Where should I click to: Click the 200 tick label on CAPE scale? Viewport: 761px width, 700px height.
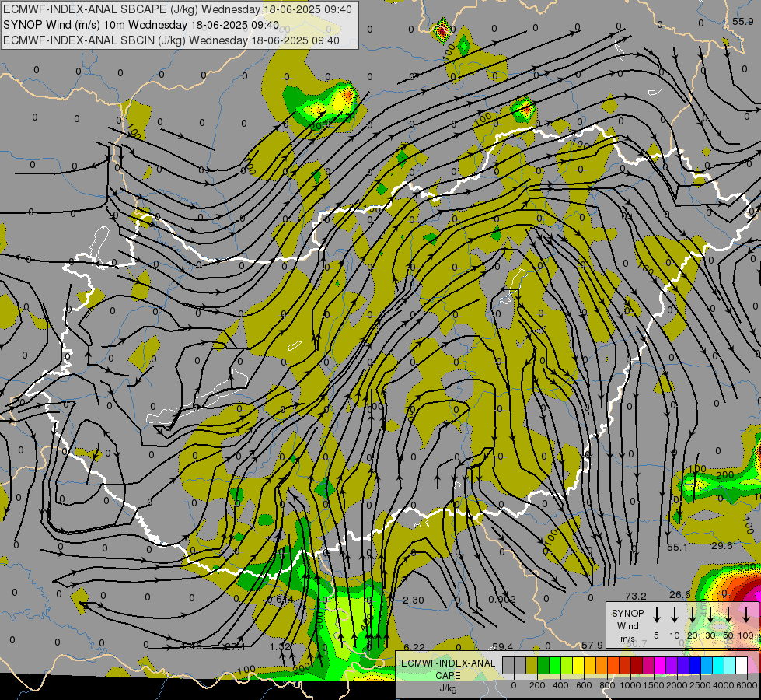click(537, 685)
